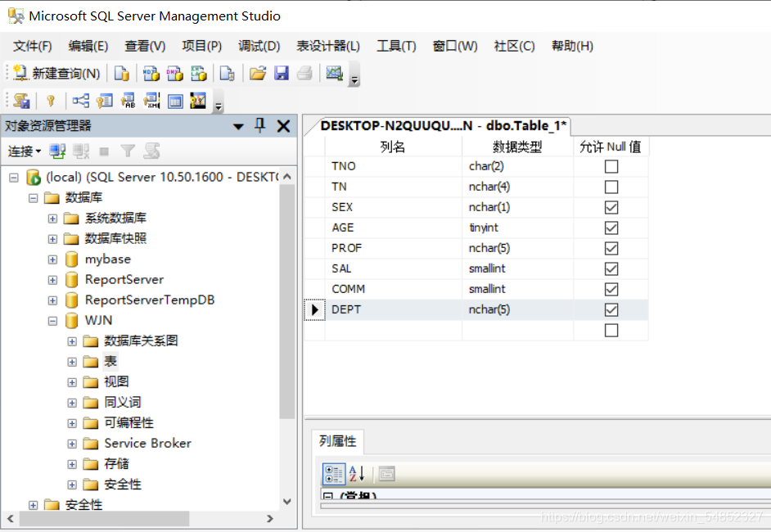
Task: Select the 视图 folder in tree
Action: 116,382
